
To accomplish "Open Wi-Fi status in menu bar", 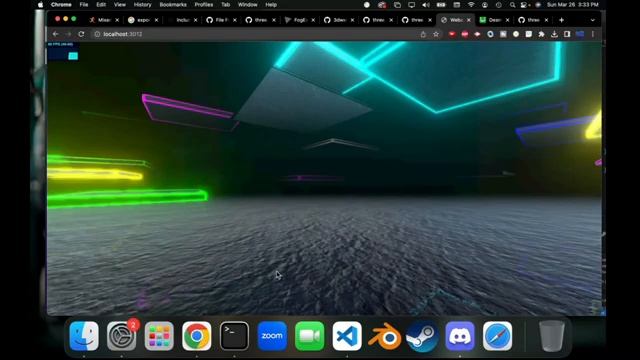I will click(471, 5).
